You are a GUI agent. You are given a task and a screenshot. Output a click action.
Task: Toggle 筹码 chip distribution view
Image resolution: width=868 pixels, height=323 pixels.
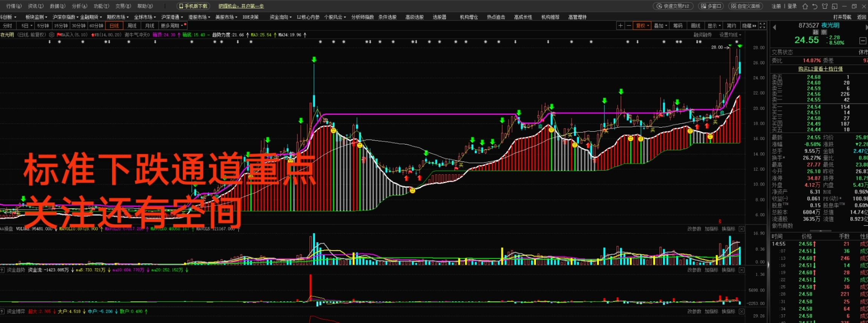pos(678,26)
